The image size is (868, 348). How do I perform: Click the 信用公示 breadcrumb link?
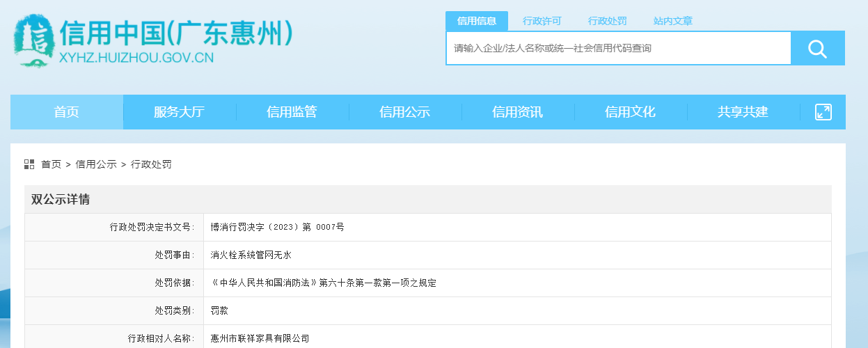(96, 164)
